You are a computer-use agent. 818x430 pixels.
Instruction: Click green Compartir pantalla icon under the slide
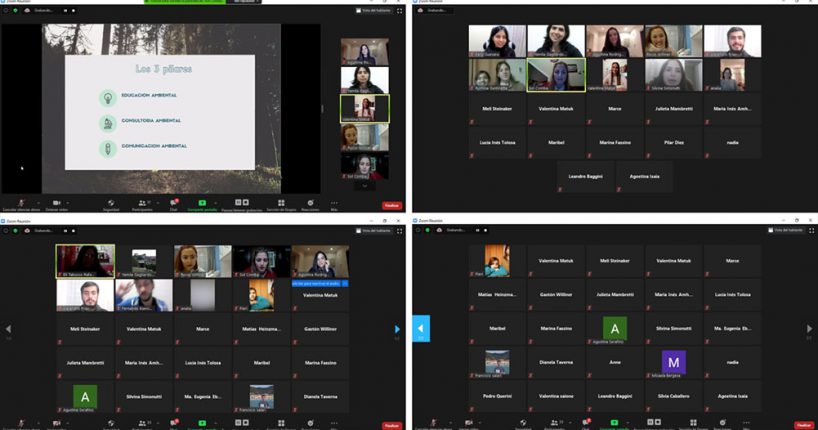click(202, 203)
